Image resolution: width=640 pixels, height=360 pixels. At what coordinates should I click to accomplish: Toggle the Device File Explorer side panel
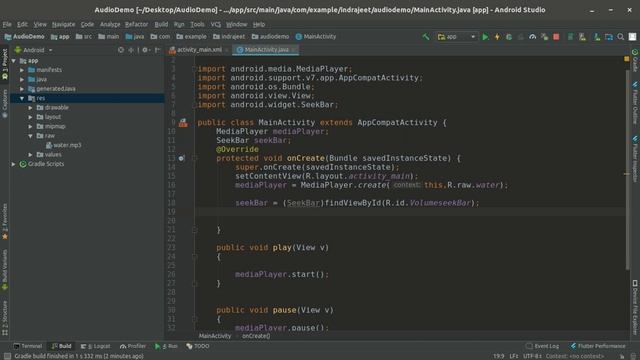pos(635,307)
